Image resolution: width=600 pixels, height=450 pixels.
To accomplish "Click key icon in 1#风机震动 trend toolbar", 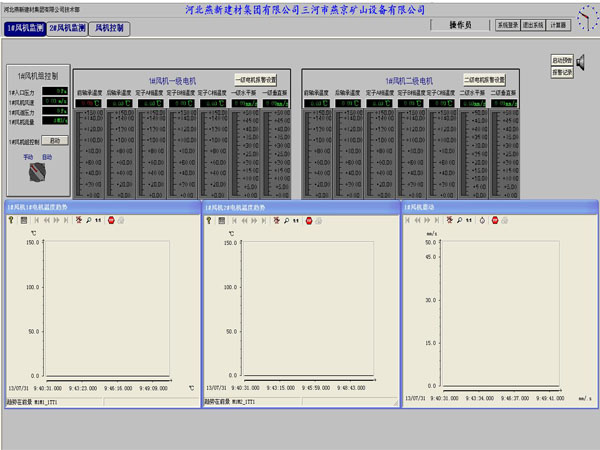I will (409, 219).
